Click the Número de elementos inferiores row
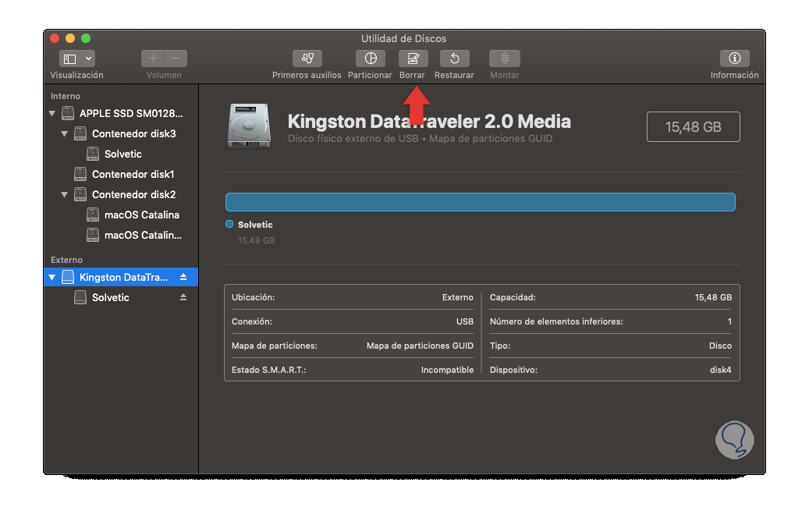The height and width of the screenshot is (532, 809). coord(611,321)
